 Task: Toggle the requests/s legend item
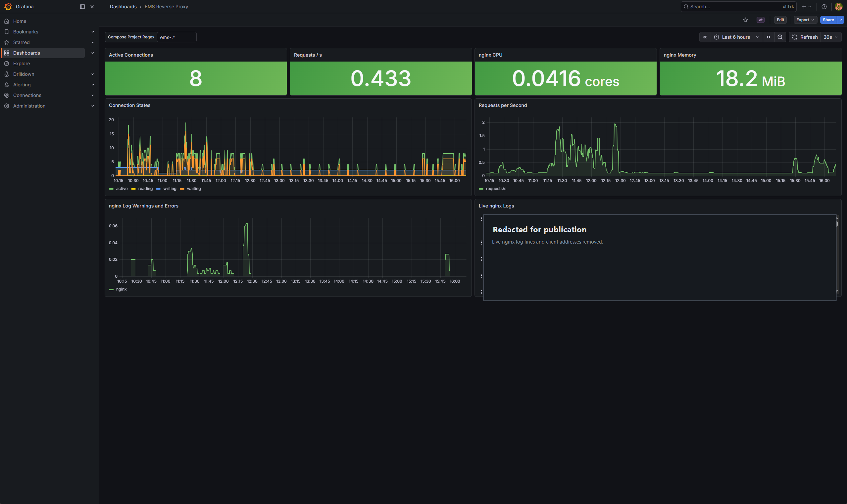tap(492, 189)
